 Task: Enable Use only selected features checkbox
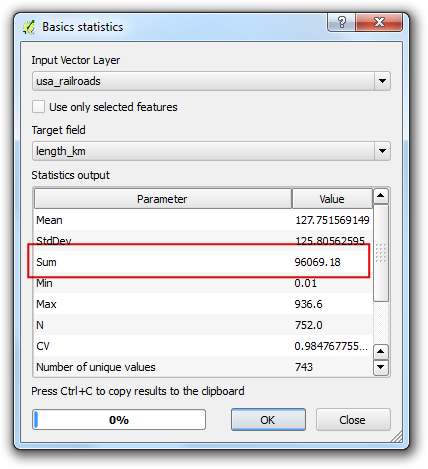pyautogui.click(x=38, y=107)
